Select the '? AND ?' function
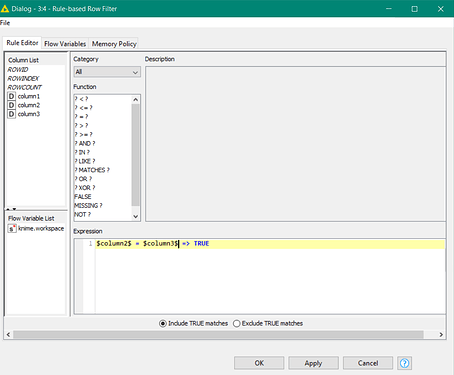 (x=85, y=143)
